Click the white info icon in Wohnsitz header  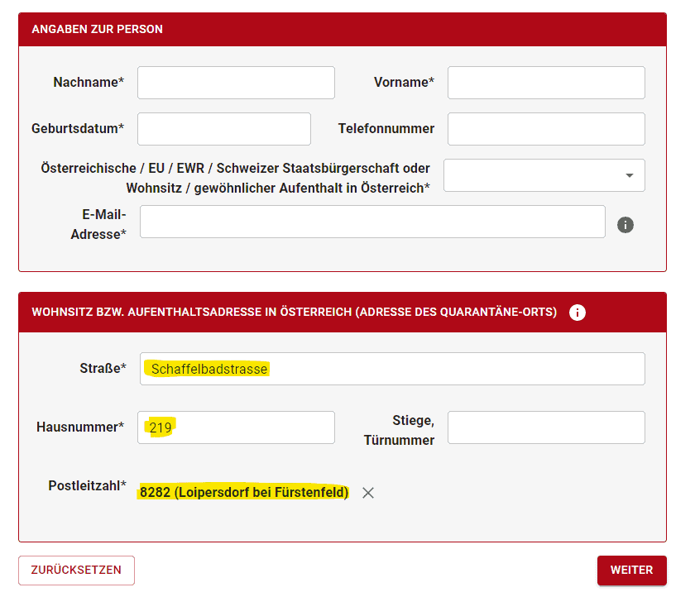(578, 313)
